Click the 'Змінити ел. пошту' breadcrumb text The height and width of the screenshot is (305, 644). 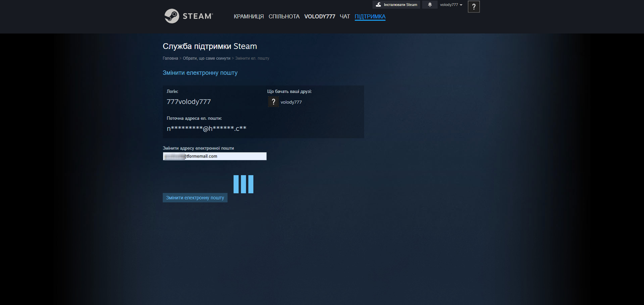252,58
